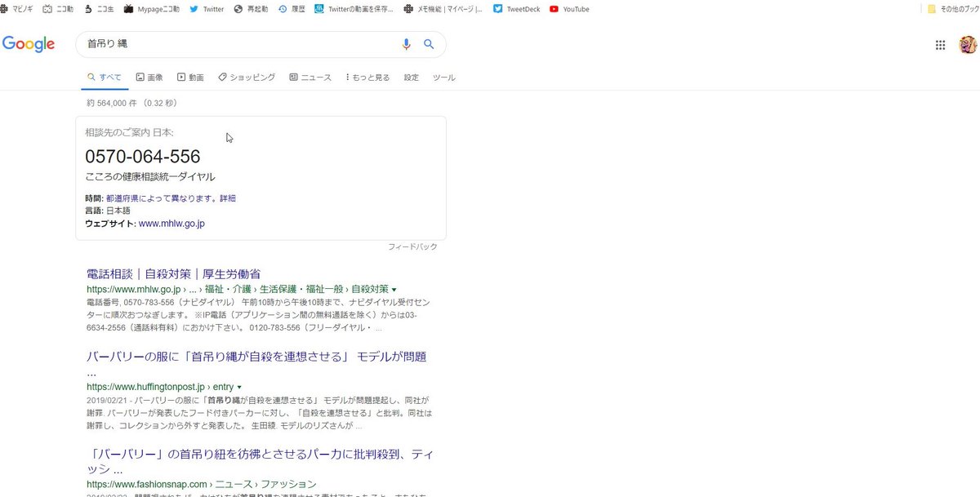980x497 pixels.
Task: Select the すべて results tab
Action: [x=105, y=78]
